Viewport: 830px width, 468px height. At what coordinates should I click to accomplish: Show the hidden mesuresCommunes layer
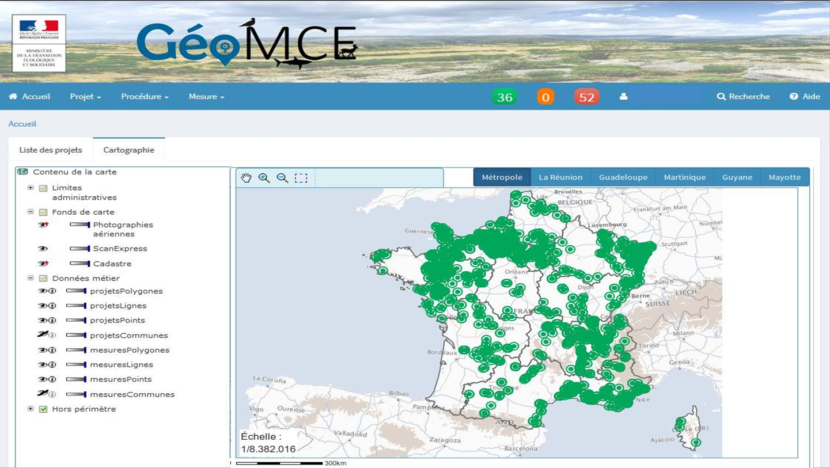pos(43,393)
